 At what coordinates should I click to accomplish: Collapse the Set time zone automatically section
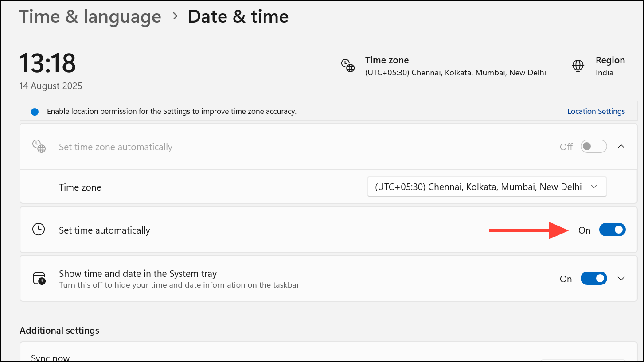621,147
